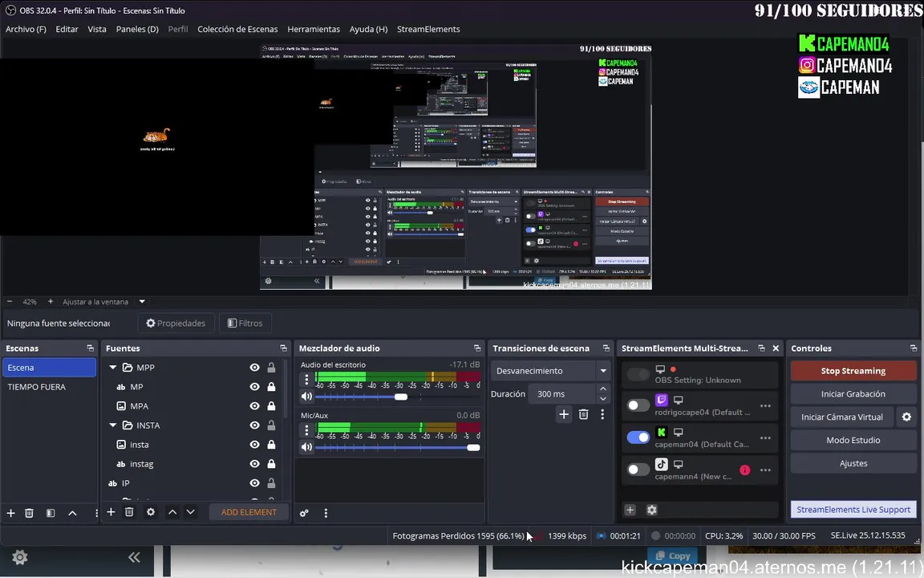Mute Mic/Aux speaker icon
The image size is (924, 578).
point(306,447)
